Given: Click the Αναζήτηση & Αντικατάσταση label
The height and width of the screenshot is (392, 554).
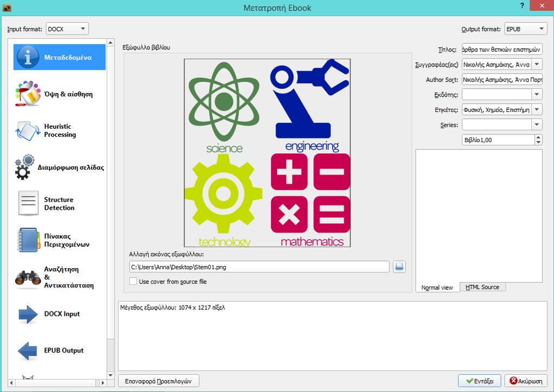Looking at the screenshot, I should (69, 277).
